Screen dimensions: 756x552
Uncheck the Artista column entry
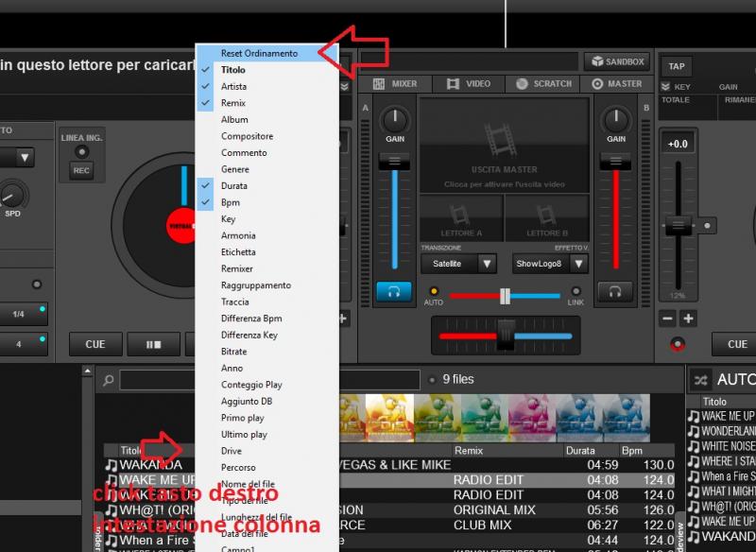(x=267, y=86)
